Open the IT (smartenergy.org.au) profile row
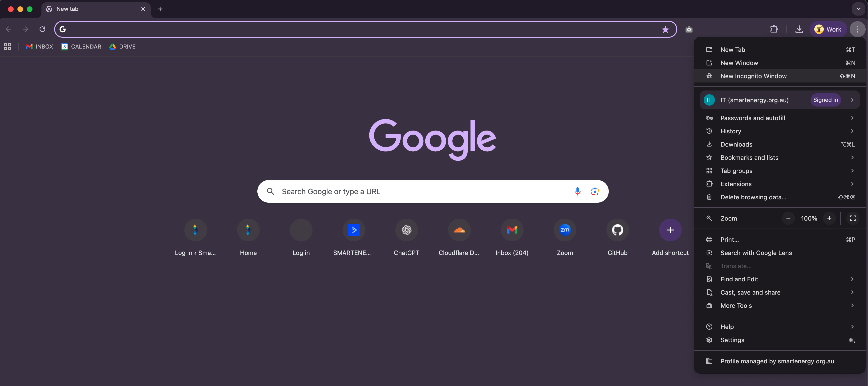The image size is (868, 386). pos(780,100)
